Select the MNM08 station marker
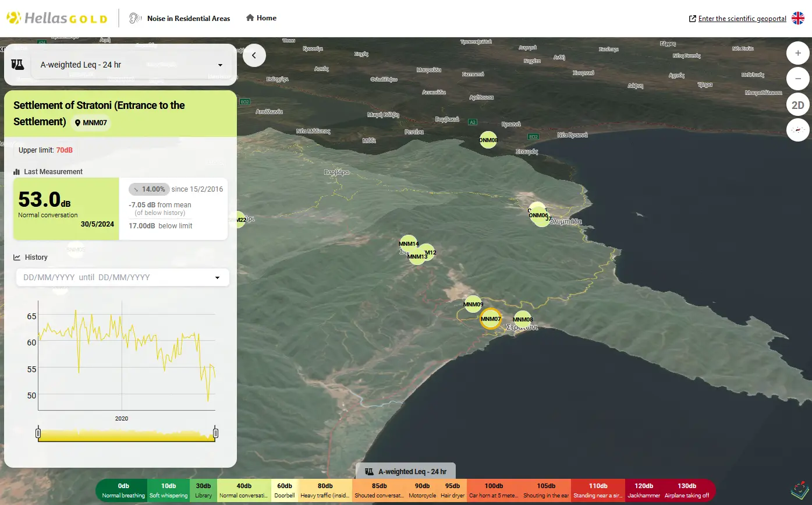The width and height of the screenshot is (812, 505). pyautogui.click(x=523, y=319)
